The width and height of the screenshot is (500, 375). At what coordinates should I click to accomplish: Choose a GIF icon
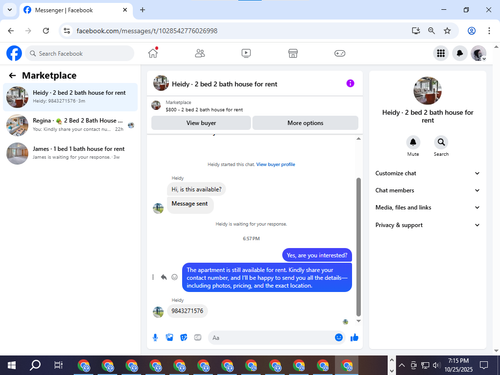point(198,338)
